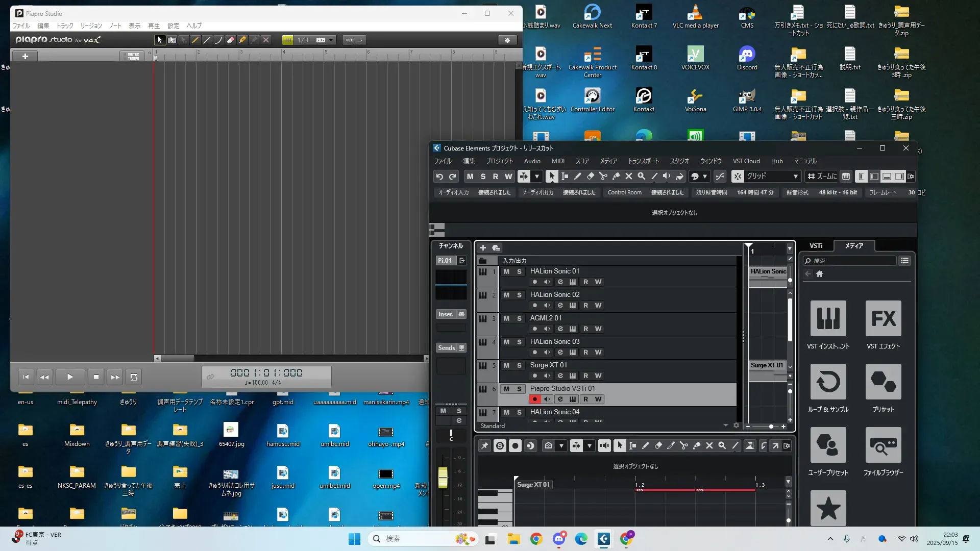Screen dimensions: 980x551
Task: Click the scissors split tool in Cubase toolbar
Action: [x=603, y=176]
